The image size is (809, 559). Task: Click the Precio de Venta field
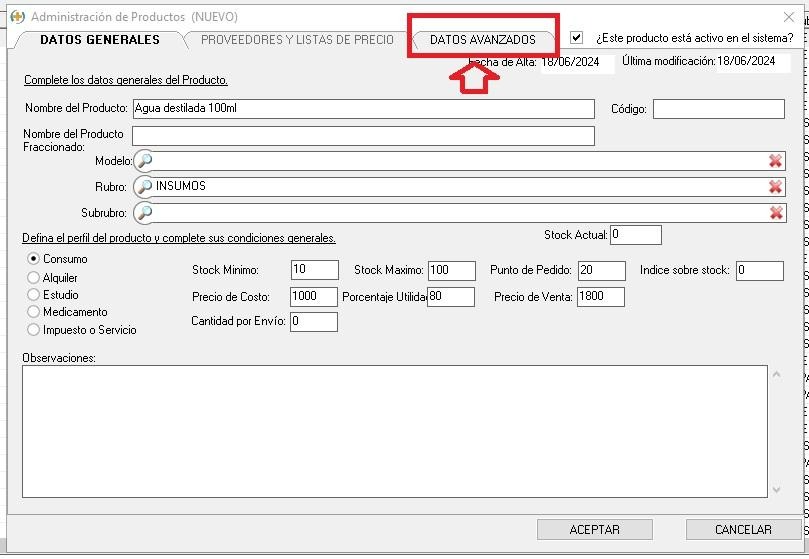600,297
